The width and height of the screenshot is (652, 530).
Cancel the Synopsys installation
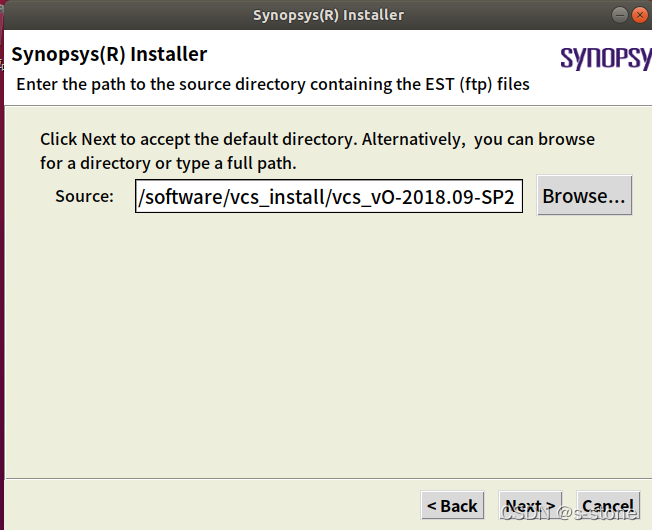click(x=608, y=505)
